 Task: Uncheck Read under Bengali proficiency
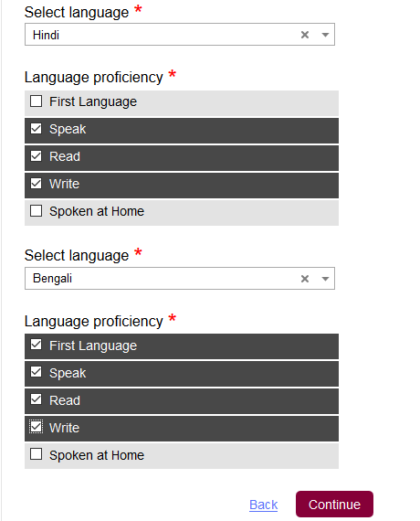[36, 399]
